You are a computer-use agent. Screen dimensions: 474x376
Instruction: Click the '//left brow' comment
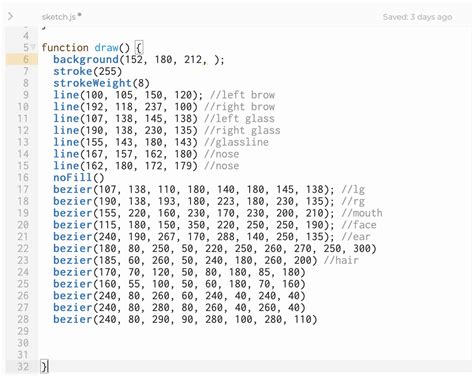click(x=243, y=95)
